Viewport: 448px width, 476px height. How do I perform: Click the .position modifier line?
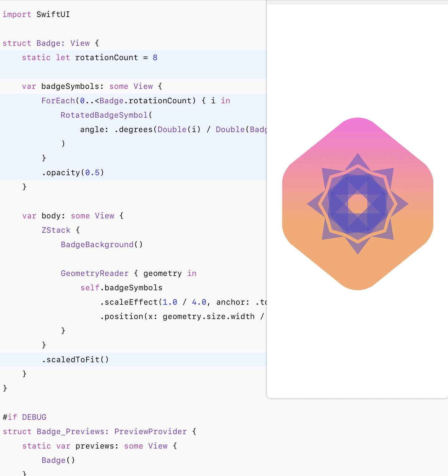(124, 316)
